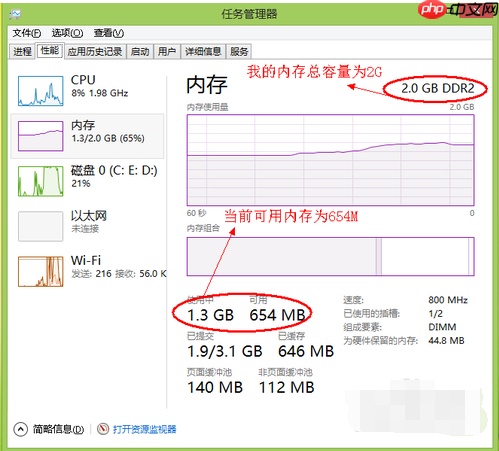This screenshot has width=499, height=451.
Task: Select 磁盘 0 (C: E: D:) entry
Action: [88, 181]
